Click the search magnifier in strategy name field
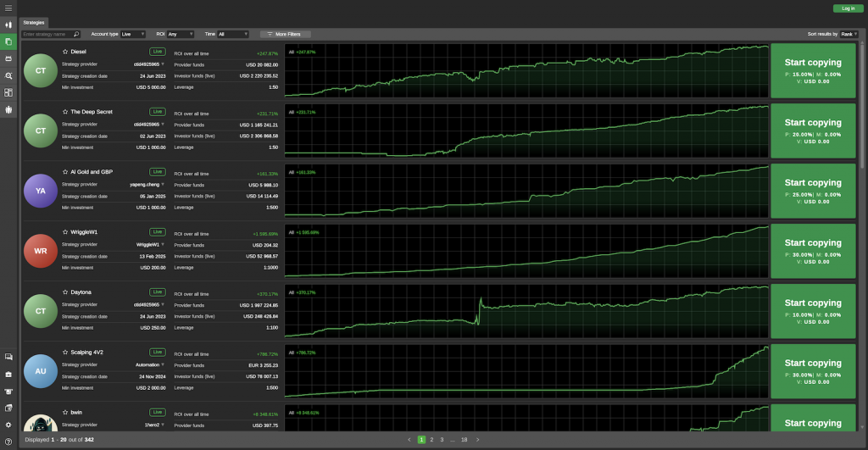Viewport: 868px width, 450px height. pyautogui.click(x=76, y=34)
